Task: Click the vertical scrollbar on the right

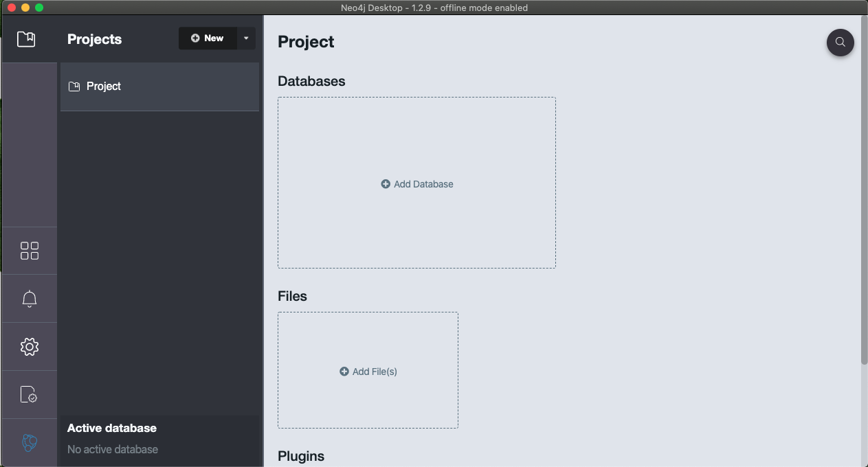Action: click(x=864, y=189)
